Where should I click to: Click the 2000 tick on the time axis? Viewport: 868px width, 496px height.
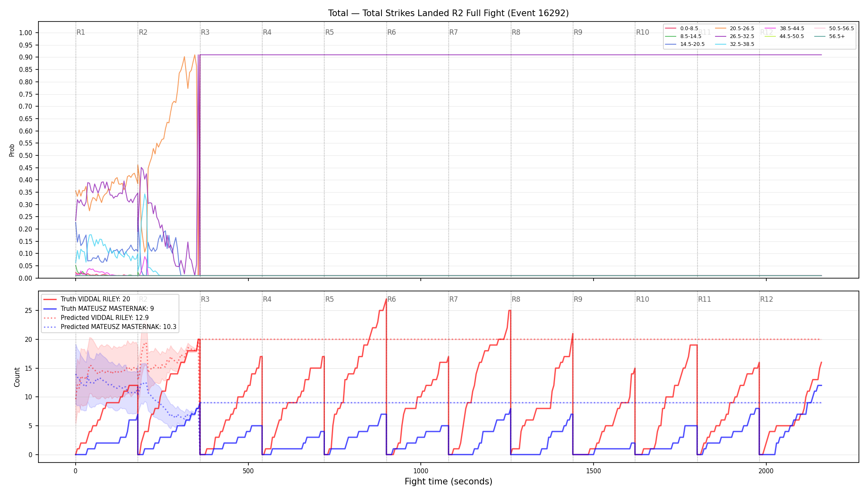click(766, 471)
